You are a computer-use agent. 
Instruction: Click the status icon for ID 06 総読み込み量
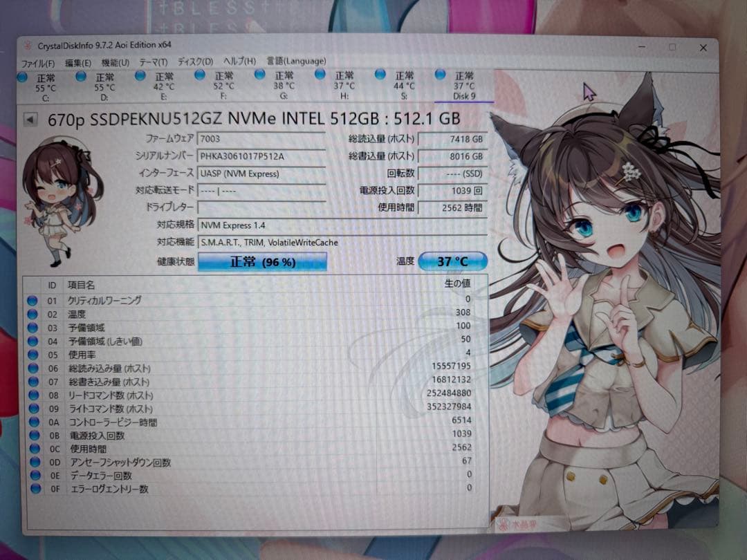tap(33, 368)
